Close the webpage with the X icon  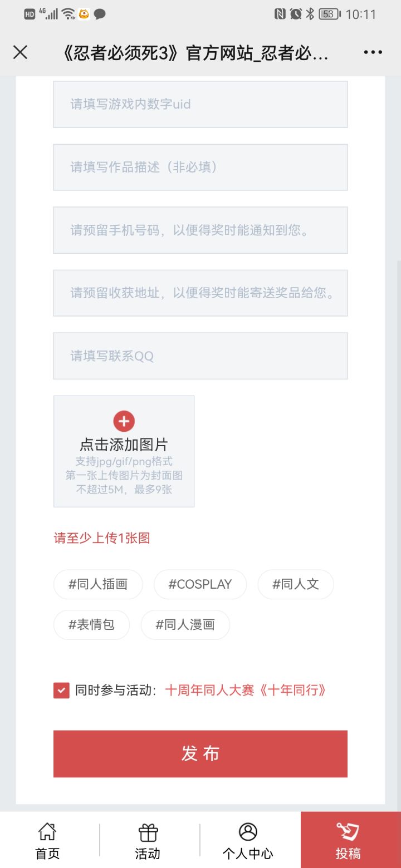click(x=20, y=52)
